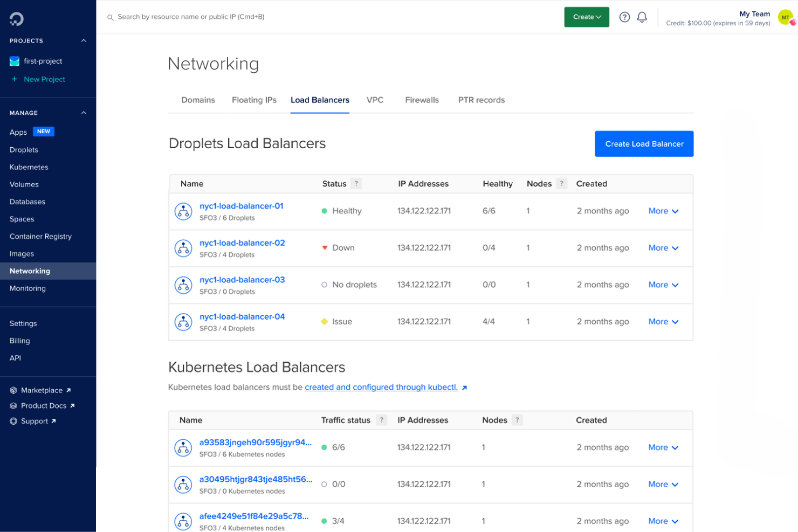Click the Support lifebuoy icon

[x=13, y=421]
